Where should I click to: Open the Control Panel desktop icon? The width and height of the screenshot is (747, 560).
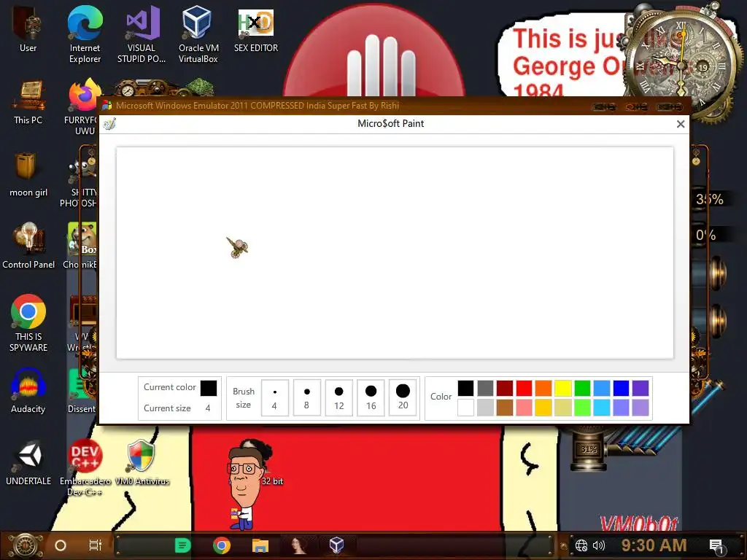click(x=28, y=245)
